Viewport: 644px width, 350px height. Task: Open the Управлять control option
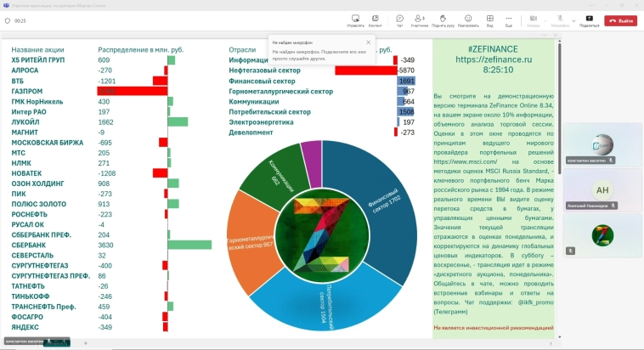[355, 21]
